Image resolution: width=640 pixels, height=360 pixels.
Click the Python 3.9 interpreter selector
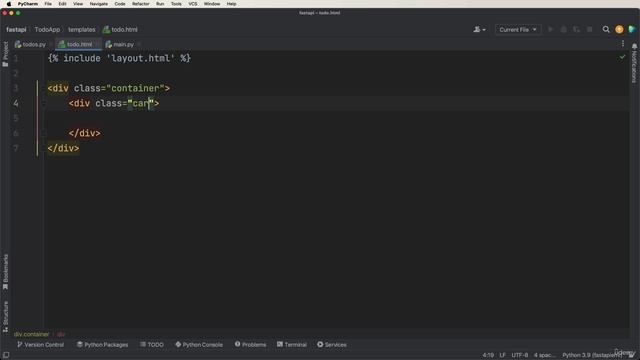(x=592, y=355)
